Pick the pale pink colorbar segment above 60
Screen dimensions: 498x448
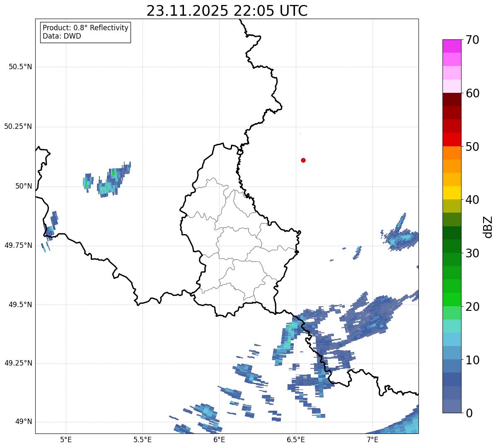point(452,86)
